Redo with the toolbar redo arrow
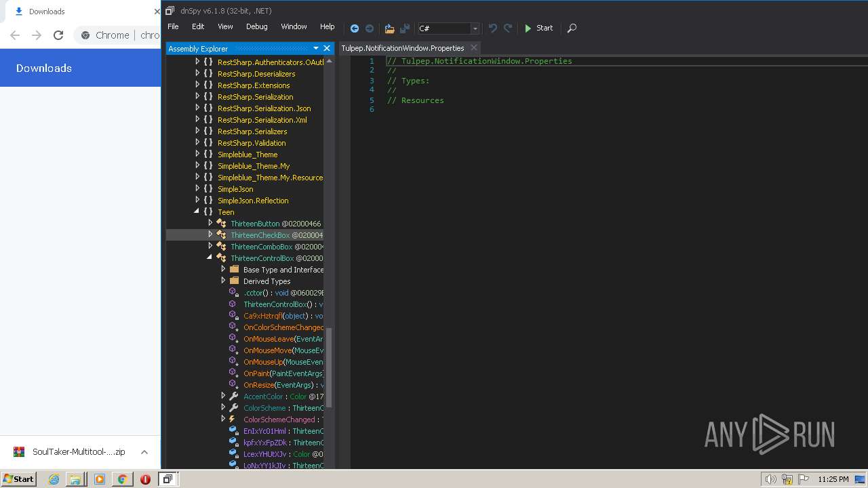 (508, 28)
